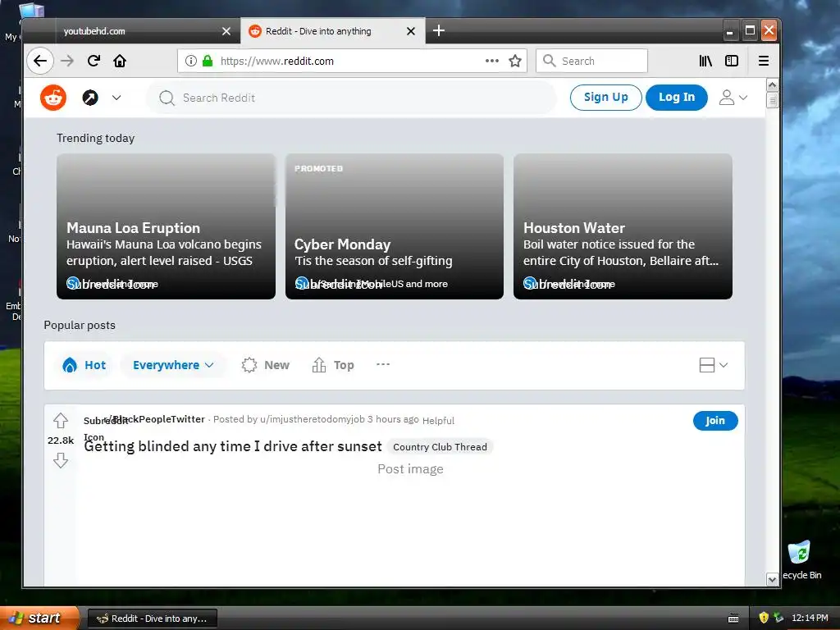The height and width of the screenshot is (630, 840).
Task: Click the Popular arrow icon in Reddit header
Action: point(90,98)
